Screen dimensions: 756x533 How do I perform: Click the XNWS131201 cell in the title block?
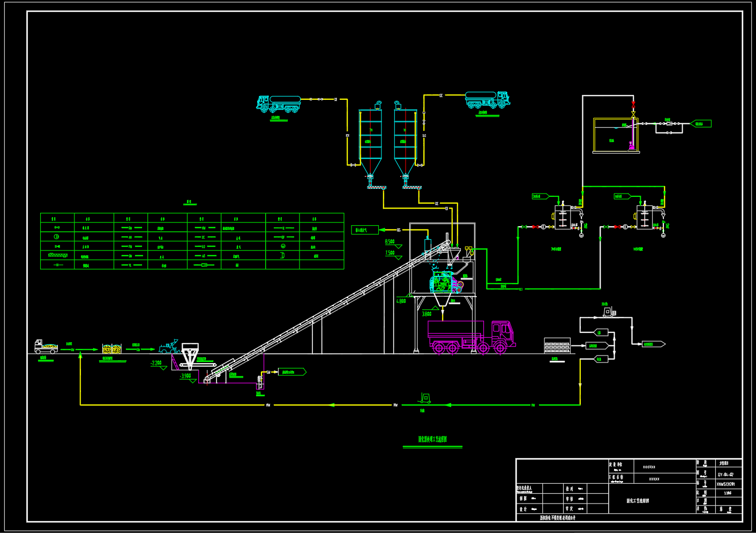pyautogui.click(x=725, y=484)
